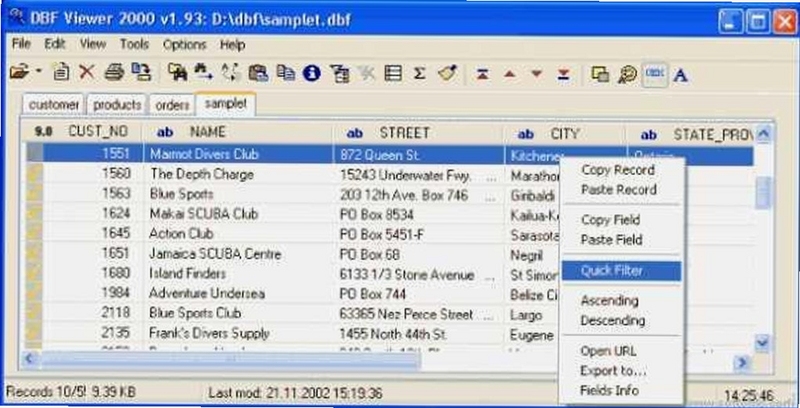800x408 pixels.
Task: Click the magnifier zoom toolbar icon
Action: 627,75
